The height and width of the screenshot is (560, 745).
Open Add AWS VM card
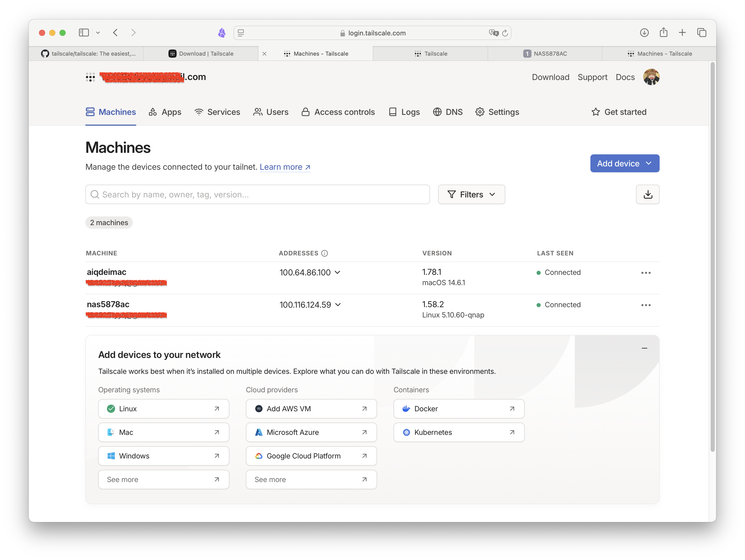pyautogui.click(x=311, y=409)
